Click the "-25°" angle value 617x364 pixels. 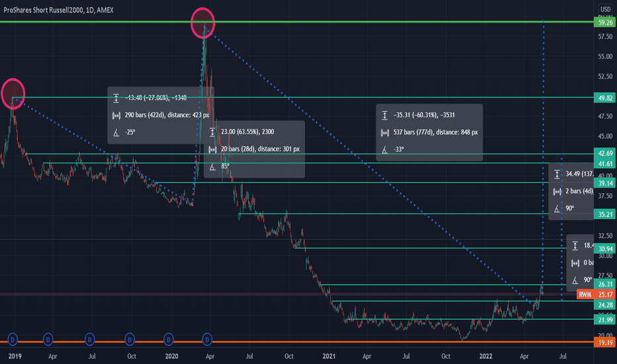[x=130, y=132]
